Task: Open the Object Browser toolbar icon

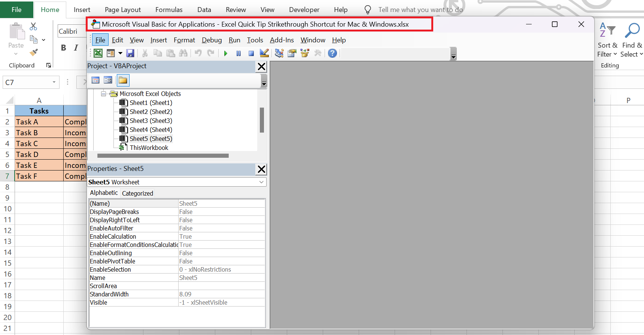Action: (x=305, y=53)
